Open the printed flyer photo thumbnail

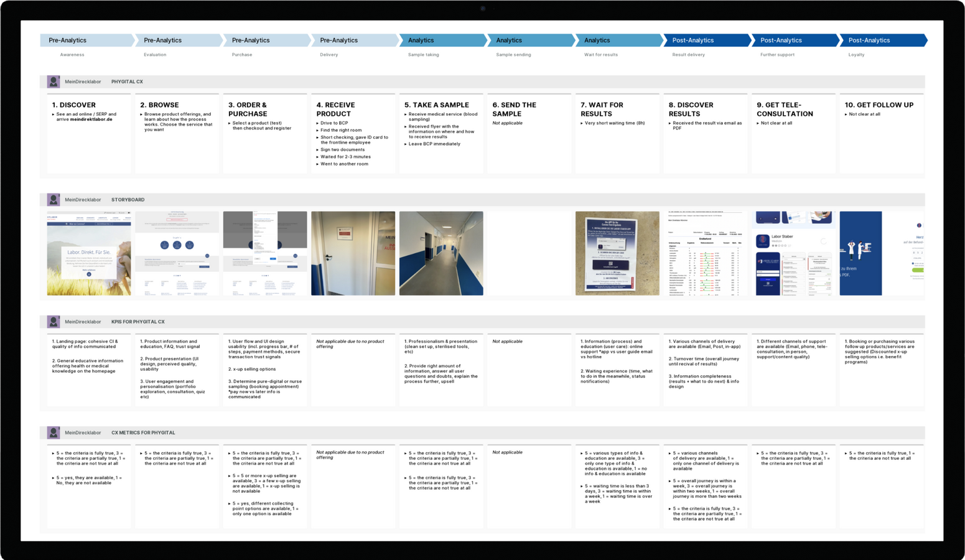click(617, 253)
